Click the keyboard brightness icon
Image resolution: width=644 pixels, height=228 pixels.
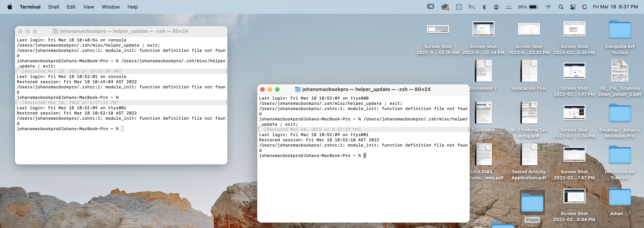(x=508, y=7)
